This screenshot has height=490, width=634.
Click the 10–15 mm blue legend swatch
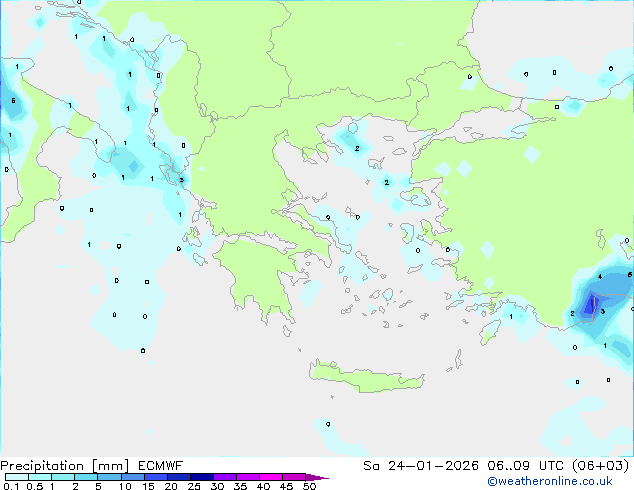point(132,477)
